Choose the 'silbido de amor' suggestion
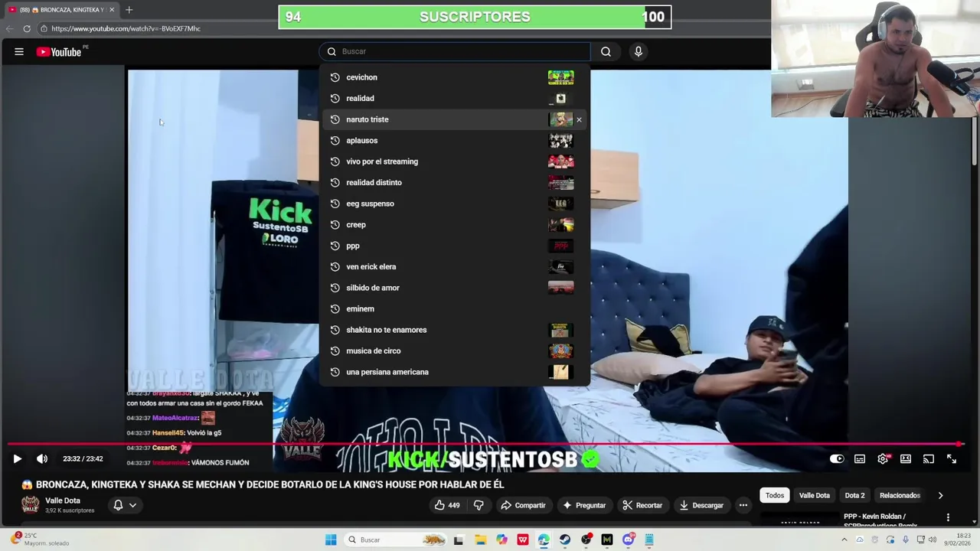Image resolution: width=980 pixels, height=551 pixels. (455, 288)
